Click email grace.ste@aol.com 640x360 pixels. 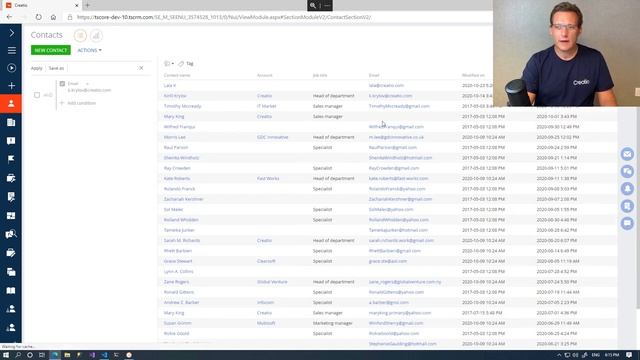coord(388,261)
